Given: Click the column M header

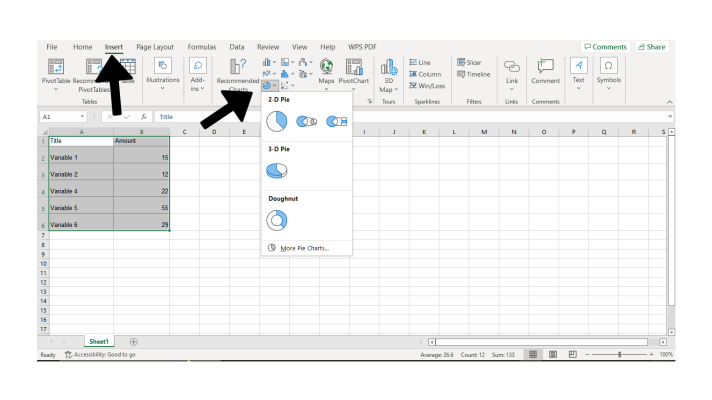Looking at the screenshot, I should (484, 132).
